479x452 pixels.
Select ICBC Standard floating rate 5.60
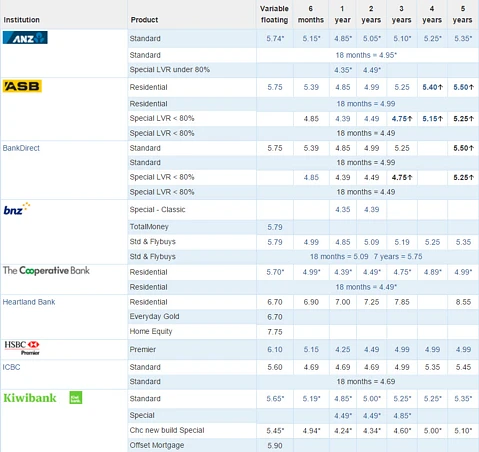[275, 367]
